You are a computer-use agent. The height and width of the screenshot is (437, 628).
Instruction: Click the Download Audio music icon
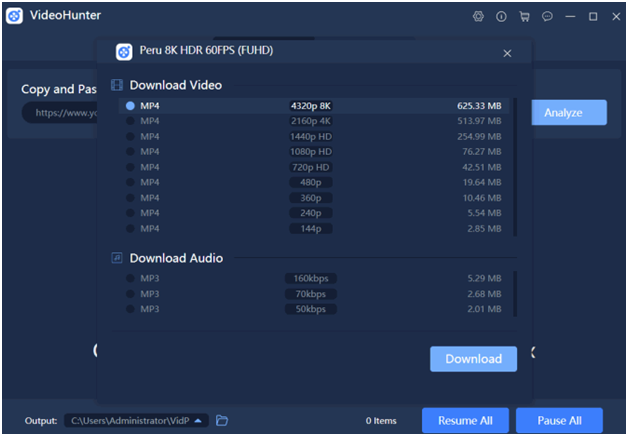[117, 258]
